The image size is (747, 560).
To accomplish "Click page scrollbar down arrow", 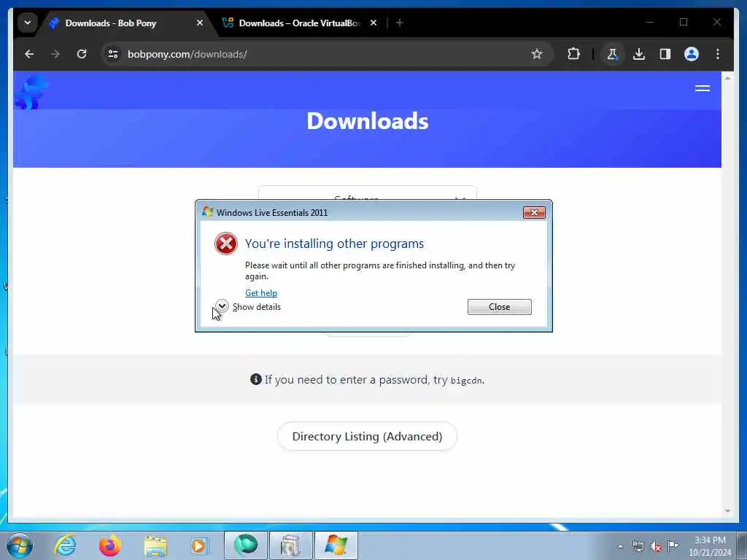I will click(x=727, y=511).
